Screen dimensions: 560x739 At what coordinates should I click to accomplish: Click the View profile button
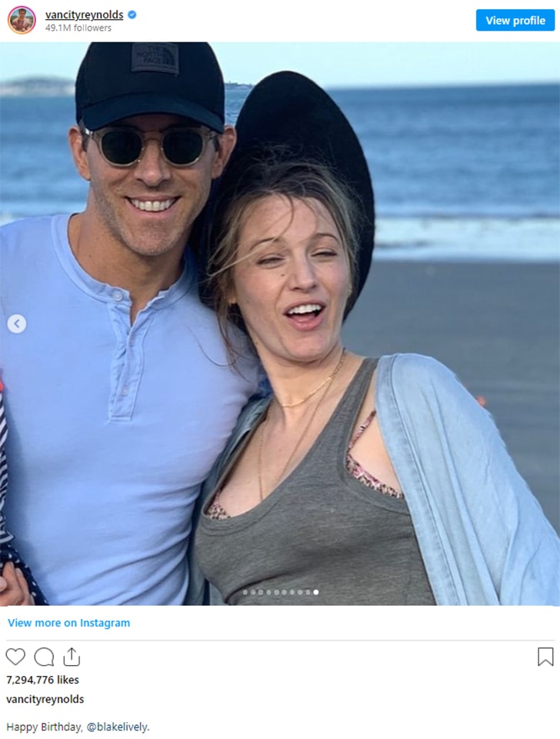coord(515,20)
